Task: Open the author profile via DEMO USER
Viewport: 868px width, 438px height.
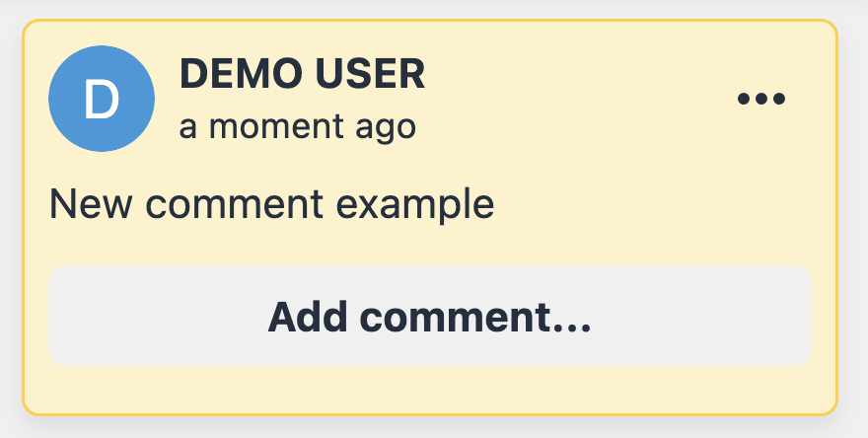Action: 302,75
